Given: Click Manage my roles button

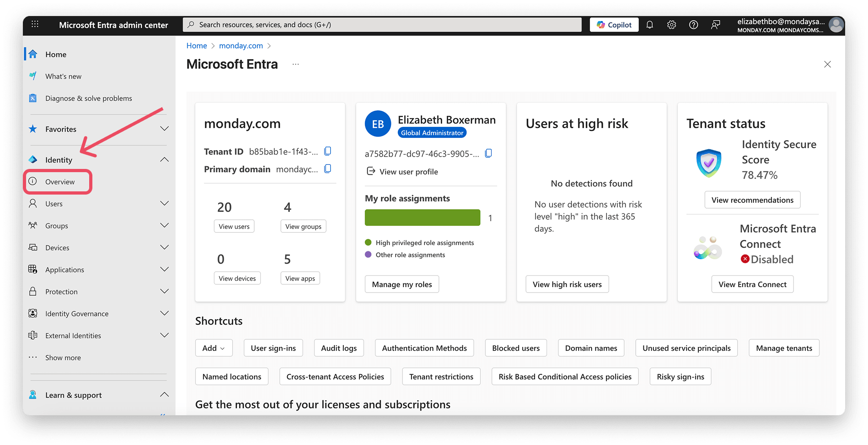Looking at the screenshot, I should pyautogui.click(x=402, y=284).
